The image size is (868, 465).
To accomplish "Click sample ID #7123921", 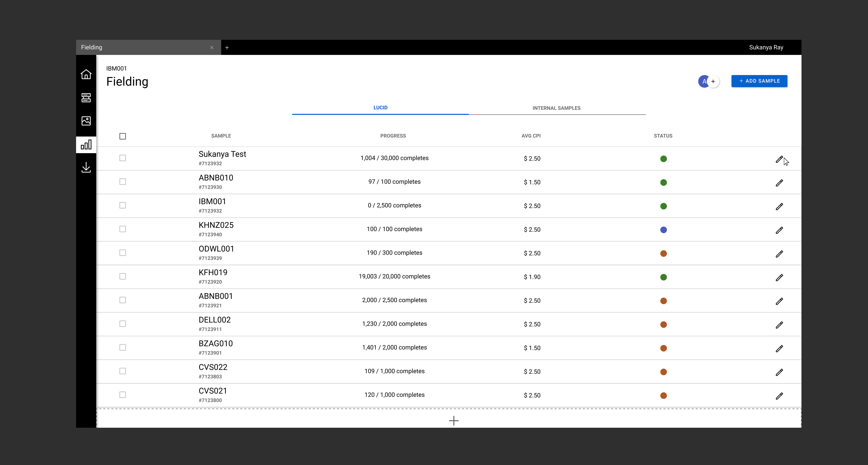I will pos(210,306).
